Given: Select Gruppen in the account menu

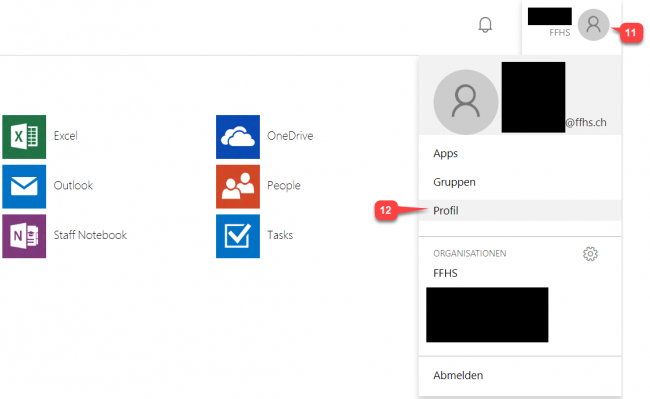Looking at the screenshot, I should [454, 182].
